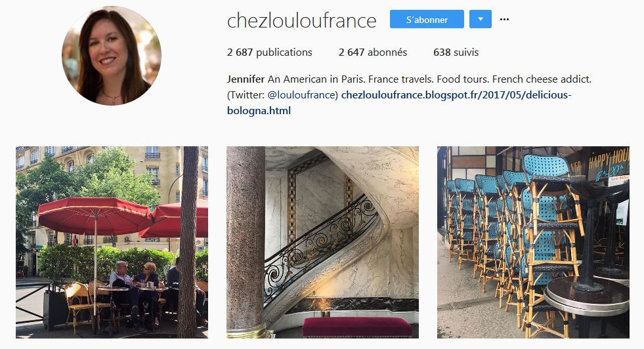Open Jennifer's circular profile picture

[x=112, y=55]
